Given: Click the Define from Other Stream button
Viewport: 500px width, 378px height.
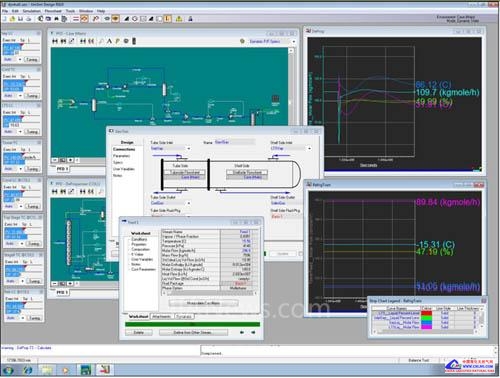Looking at the screenshot, I should [193, 332].
